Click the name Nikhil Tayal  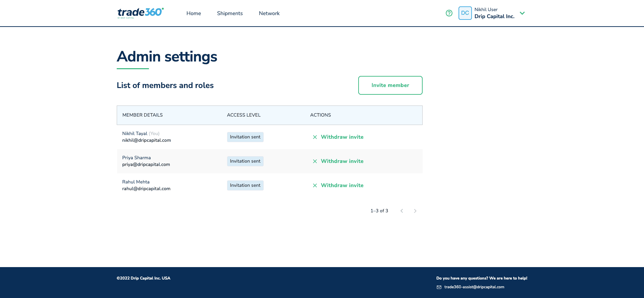click(135, 134)
